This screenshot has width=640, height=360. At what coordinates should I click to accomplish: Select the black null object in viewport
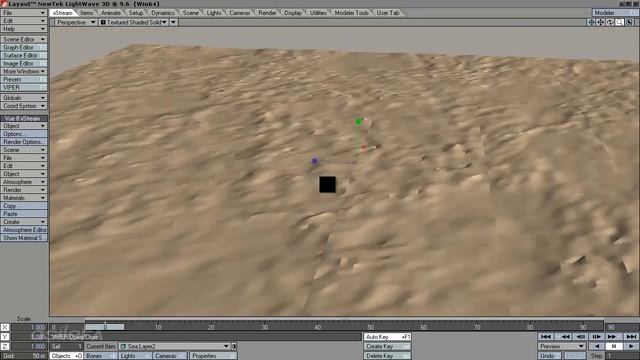327,184
